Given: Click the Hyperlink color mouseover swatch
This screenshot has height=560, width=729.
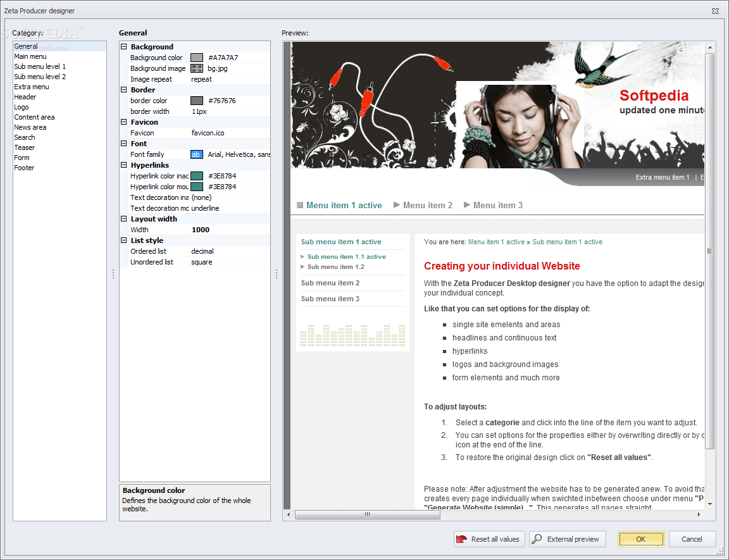Looking at the screenshot, I should [x=197, y=187].
